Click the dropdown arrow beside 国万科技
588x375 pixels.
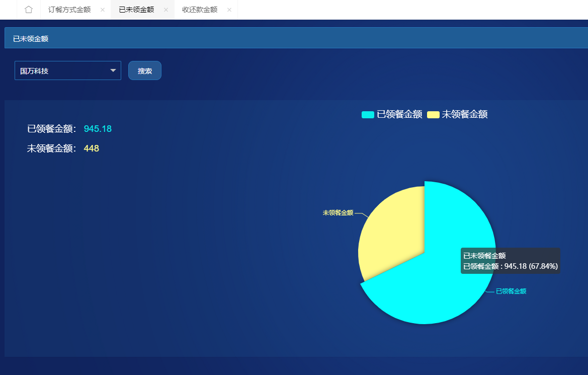113,71
